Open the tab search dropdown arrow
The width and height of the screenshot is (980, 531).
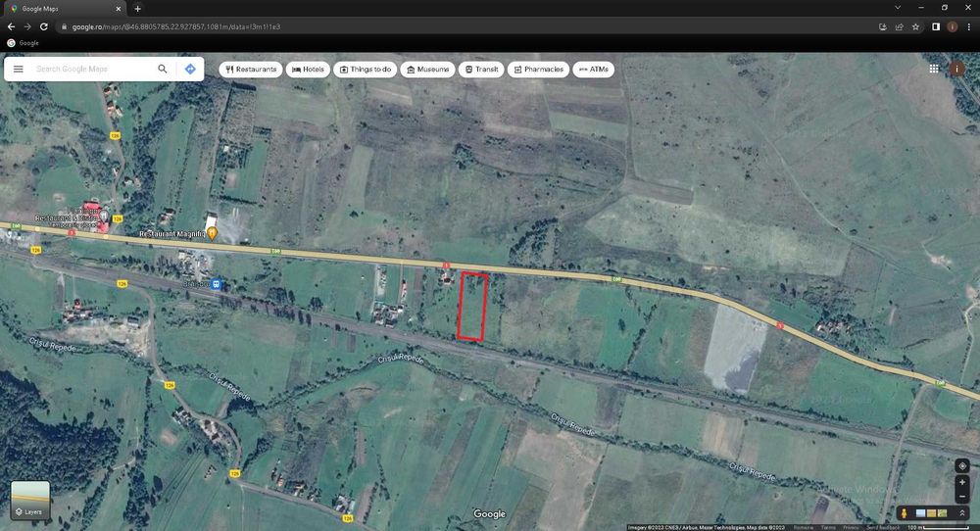tap(898, 8)
